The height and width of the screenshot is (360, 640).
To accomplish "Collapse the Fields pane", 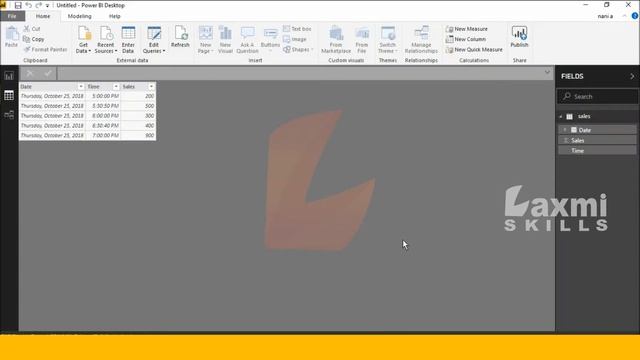I will click(632, 76).
